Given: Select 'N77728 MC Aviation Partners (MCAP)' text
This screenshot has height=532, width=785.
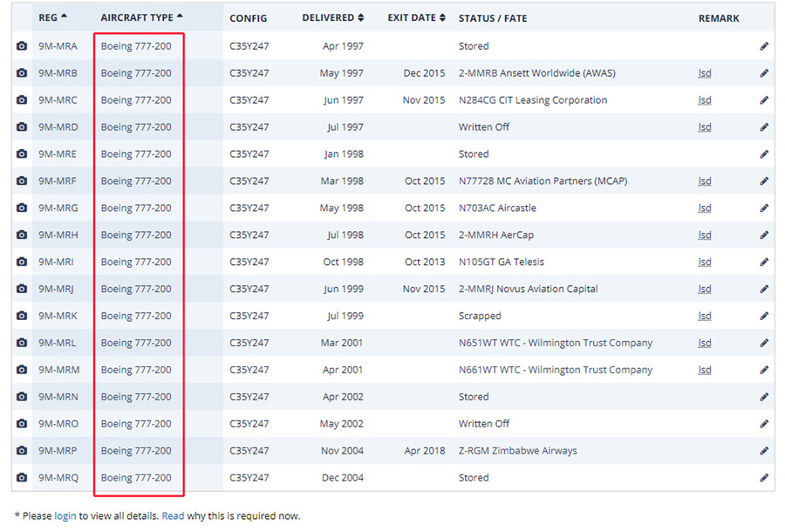Looking at the screenshot, I should [543, 181].
